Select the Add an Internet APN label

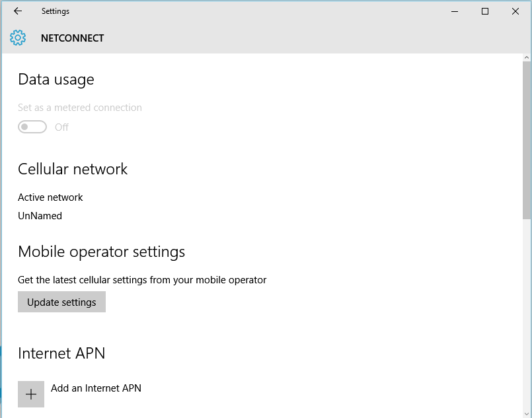point(96,388)
